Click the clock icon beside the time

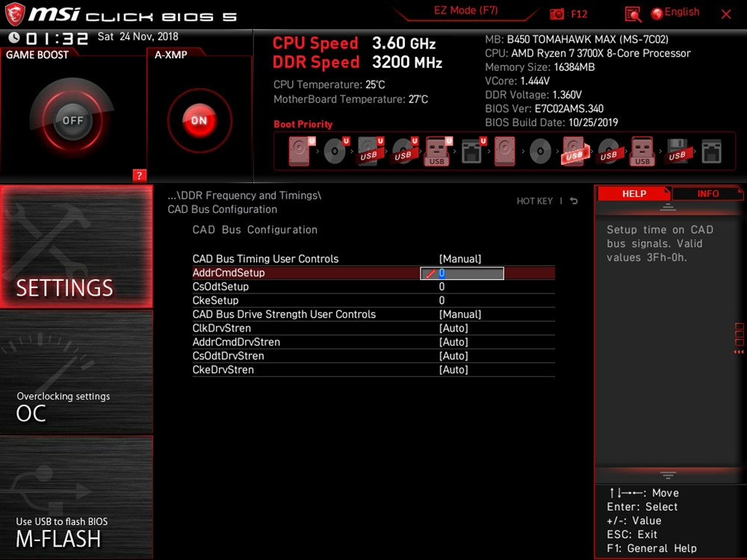coord(14,37)
